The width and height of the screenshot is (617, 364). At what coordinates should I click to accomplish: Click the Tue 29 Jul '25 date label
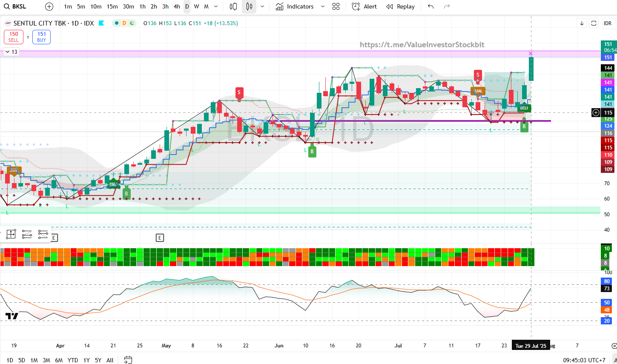[531, 346]
